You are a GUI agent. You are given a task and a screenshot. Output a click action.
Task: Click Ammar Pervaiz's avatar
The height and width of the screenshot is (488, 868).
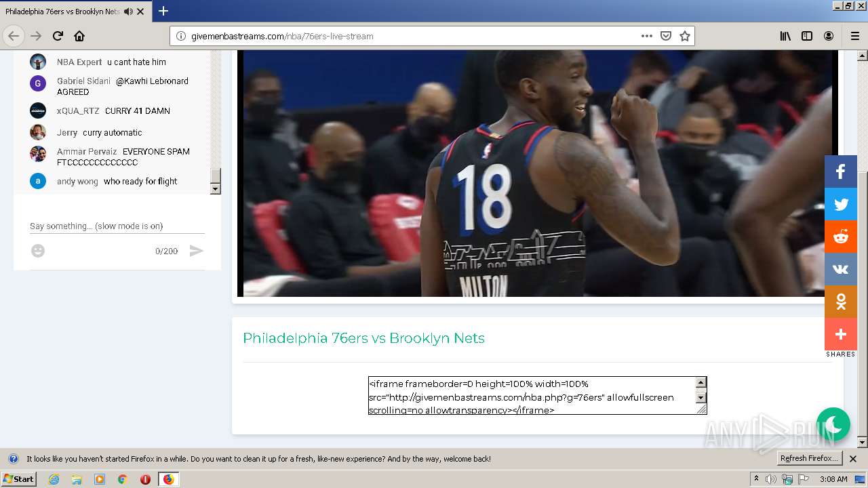tap(38, 154)
